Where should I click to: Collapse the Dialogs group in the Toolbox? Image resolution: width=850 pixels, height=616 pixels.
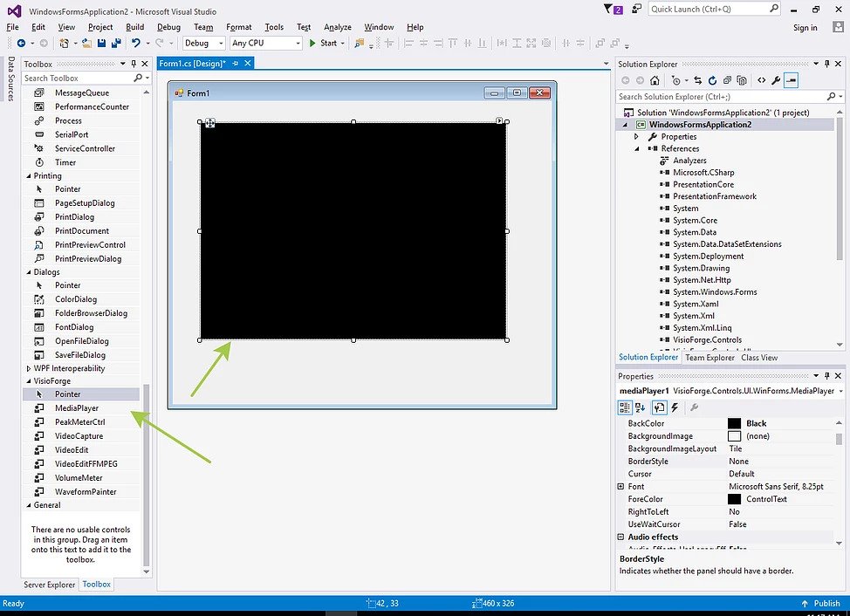click(29, 272)
